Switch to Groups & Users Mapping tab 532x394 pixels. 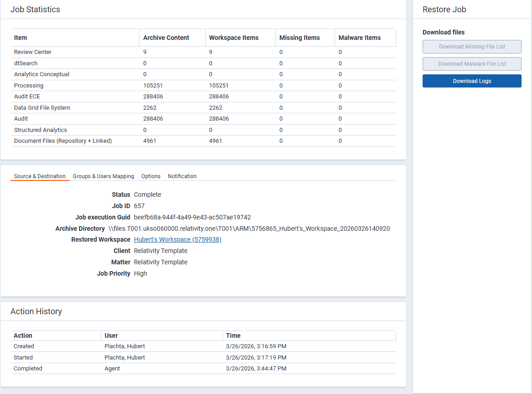point(103,176)
